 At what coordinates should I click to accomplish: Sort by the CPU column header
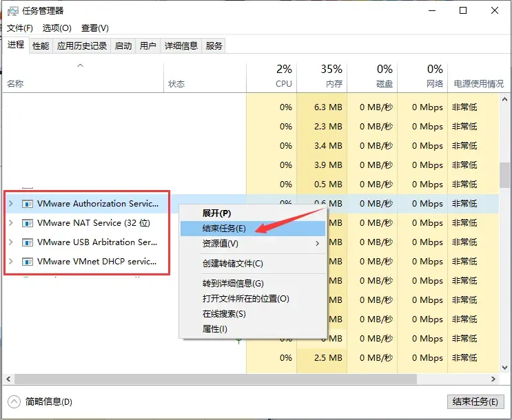(272, 78)
